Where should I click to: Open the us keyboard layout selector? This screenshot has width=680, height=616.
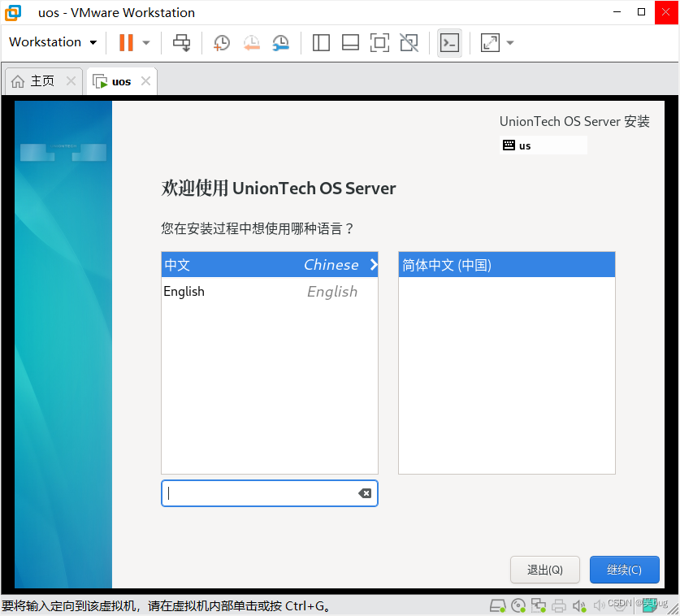[x=544, y=145]
